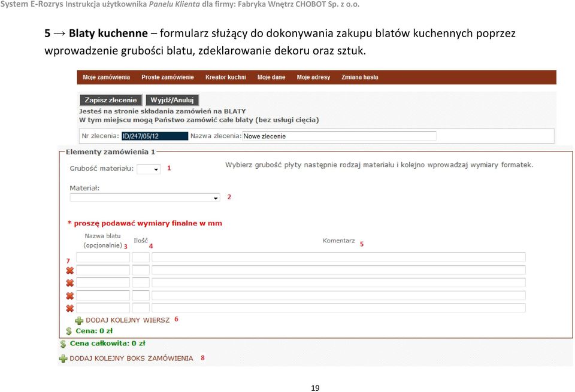
Task: Click the 'Cena: 0 zł' text
Action: 94,331
